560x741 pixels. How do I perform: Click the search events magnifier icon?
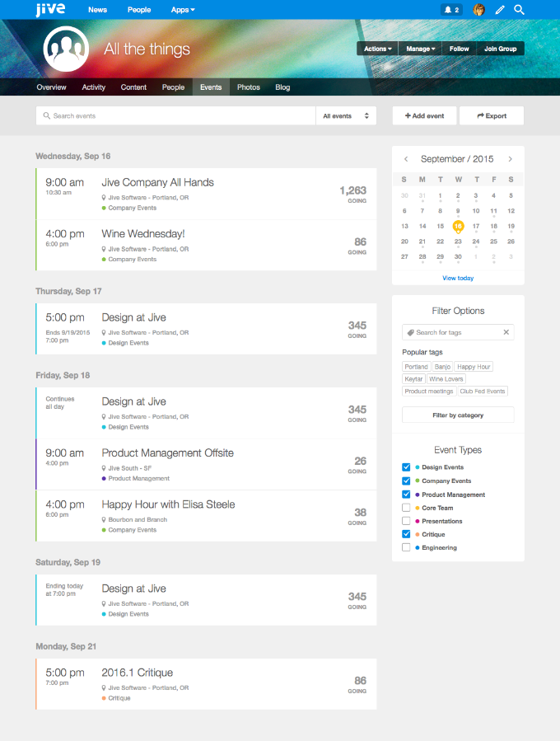pyautogui.click(x=47, y=115)
